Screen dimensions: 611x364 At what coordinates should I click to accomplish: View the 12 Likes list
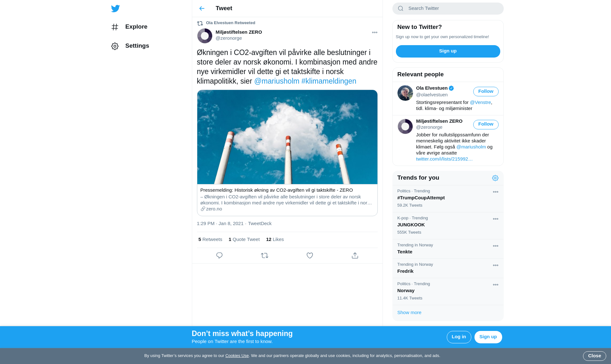[275, 240]
